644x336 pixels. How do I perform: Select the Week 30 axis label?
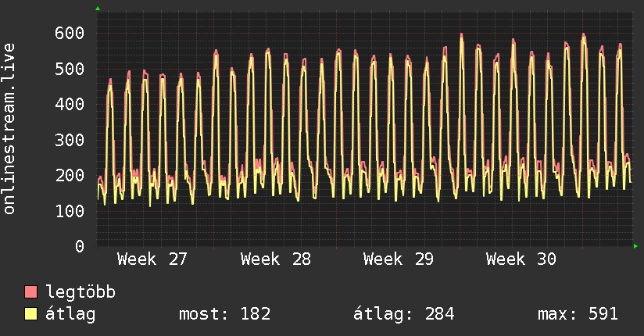click(521, 259)
